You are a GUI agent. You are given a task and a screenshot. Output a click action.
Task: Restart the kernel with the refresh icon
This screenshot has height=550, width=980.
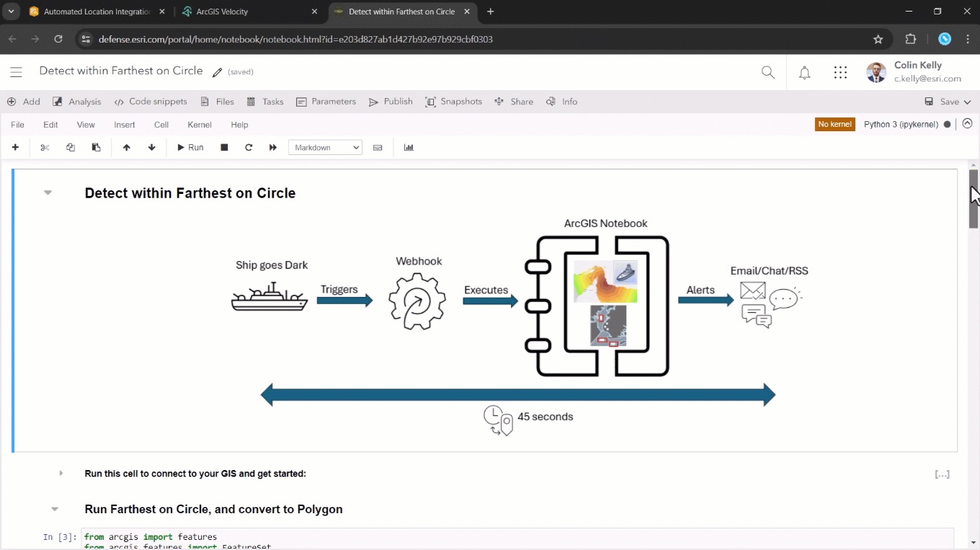[248, 147]
